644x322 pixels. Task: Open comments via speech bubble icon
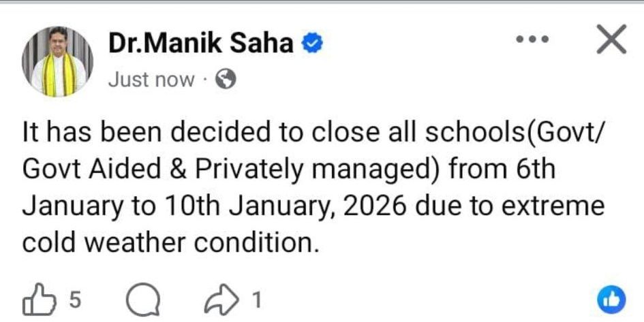[144, 301]
